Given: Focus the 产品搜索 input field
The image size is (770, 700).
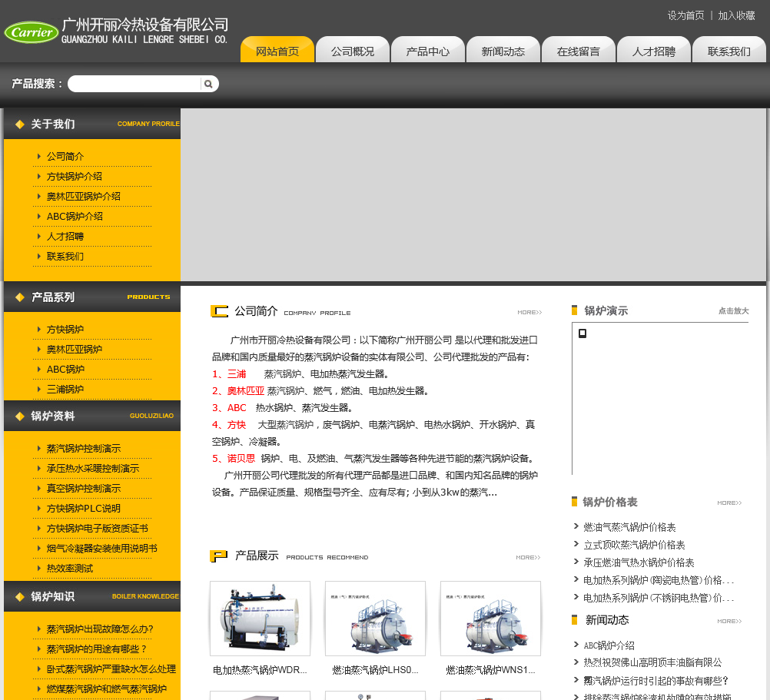Looking at the screenshot, I should 135,84.
